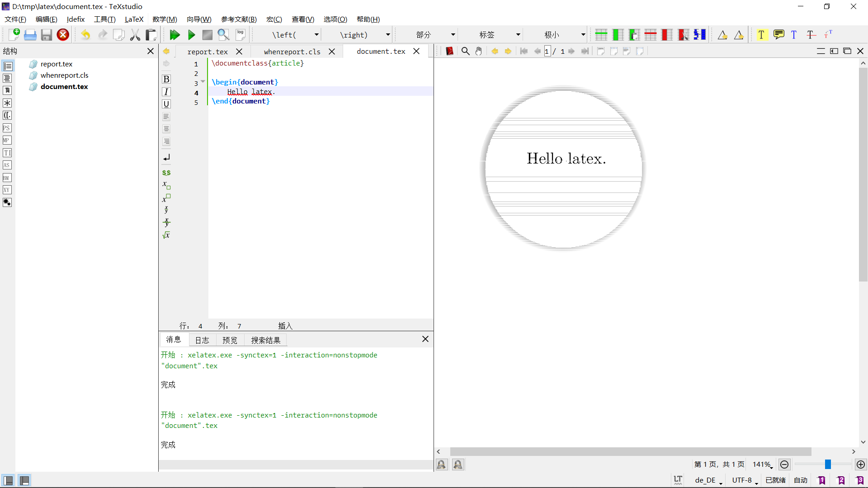Viewport: 868px width, 488px height.
Task: Expand the 部分 section dropdown
Action: [453, 35]
